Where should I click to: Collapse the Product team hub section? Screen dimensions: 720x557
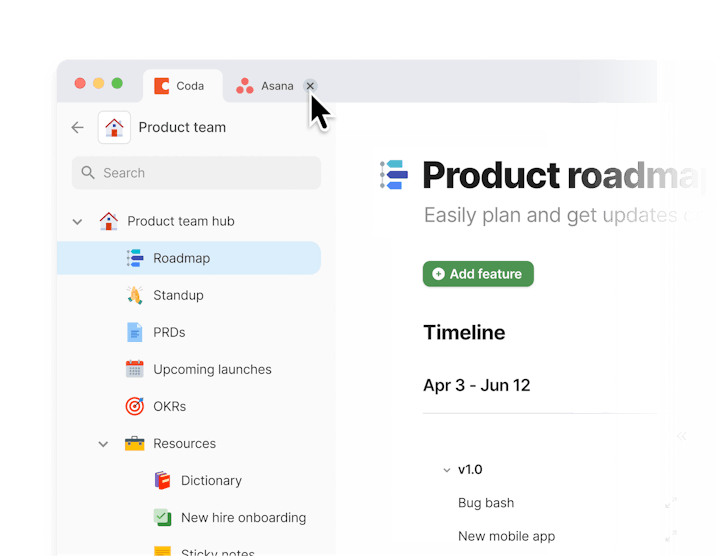point(77,221)
